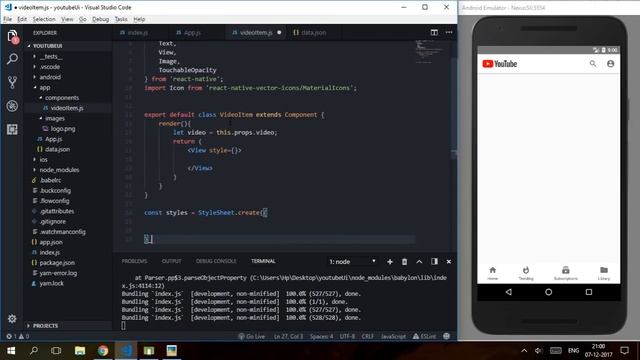Split the editor with toolbar icon
The width and height of the screenshot is (640, 360).
434,32
